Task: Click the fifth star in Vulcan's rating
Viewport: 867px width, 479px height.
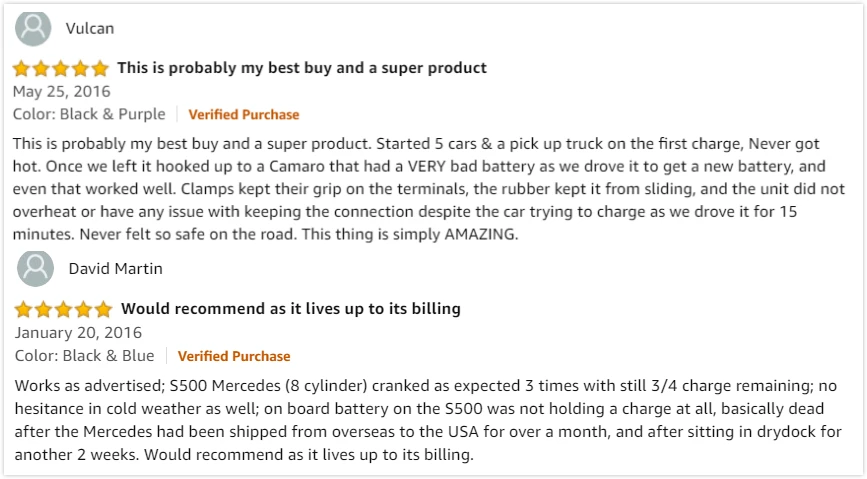Action: pyautogui.click(x=99, y=69)
